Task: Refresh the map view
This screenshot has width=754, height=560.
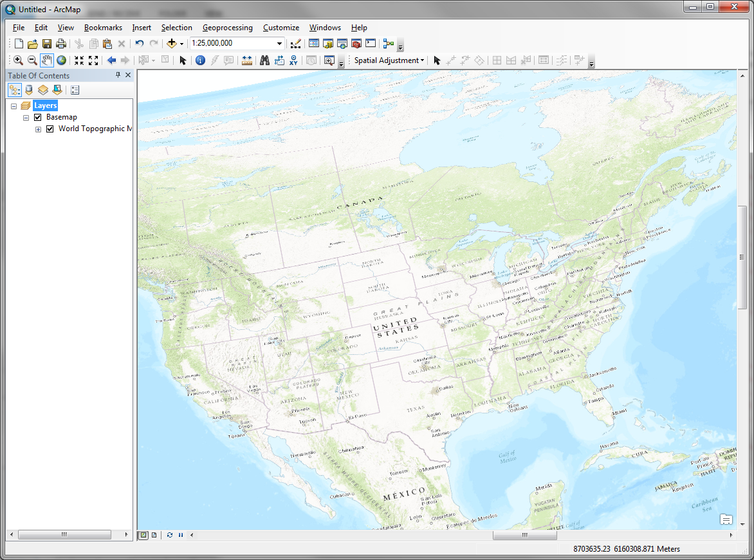Action: pyautogui.click(x=170, y=535)
